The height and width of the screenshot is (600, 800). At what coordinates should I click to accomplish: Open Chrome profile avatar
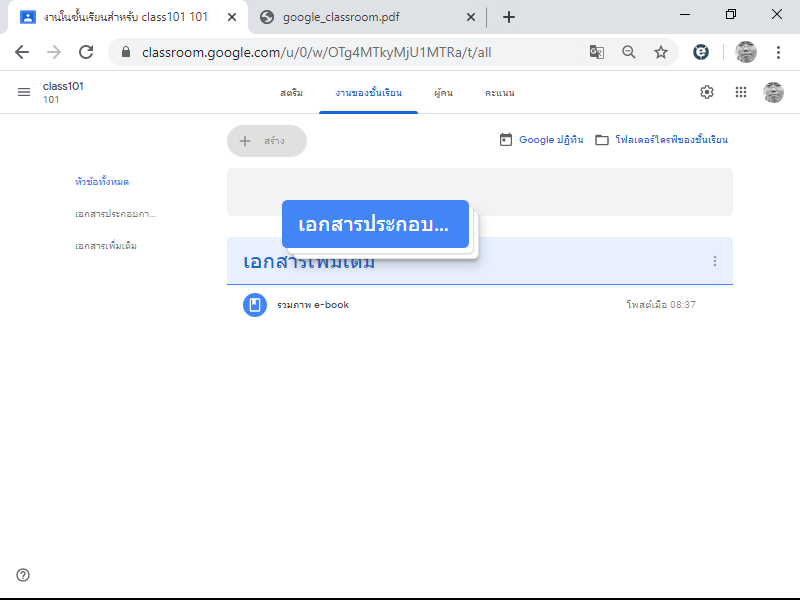pyautogui.click(x=745, y=52)
